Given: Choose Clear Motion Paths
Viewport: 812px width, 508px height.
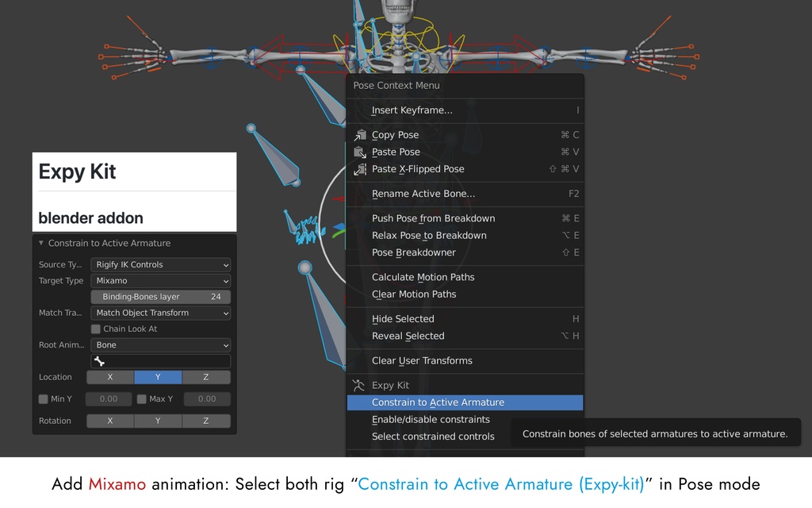Looking at the screenshot, I should [465, 294].
